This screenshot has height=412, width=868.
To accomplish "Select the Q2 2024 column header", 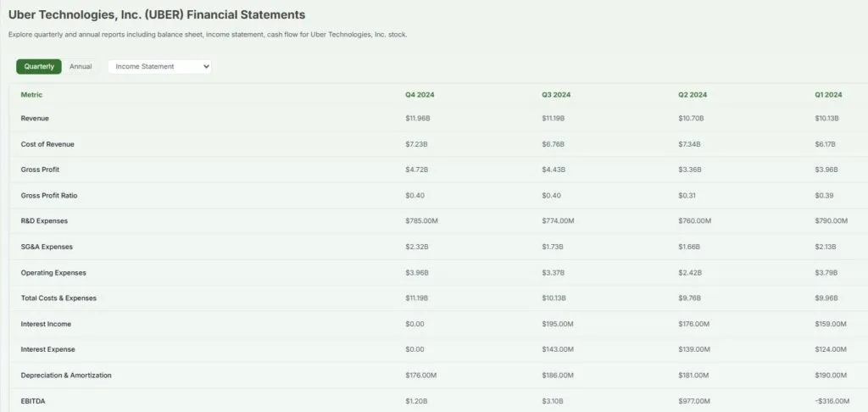I will [693, 95].
